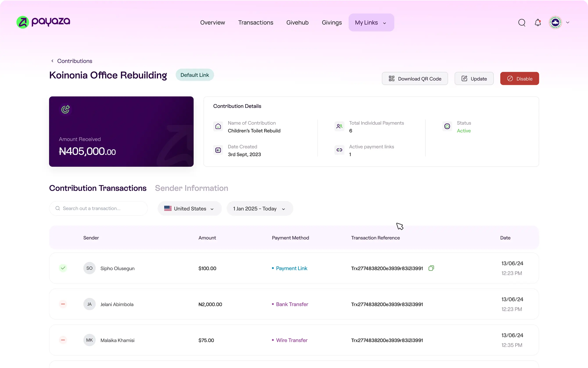Expand the profile menu chevron
Image resolution: width=588 pixels, height=368 pixels.
(568, 22)
